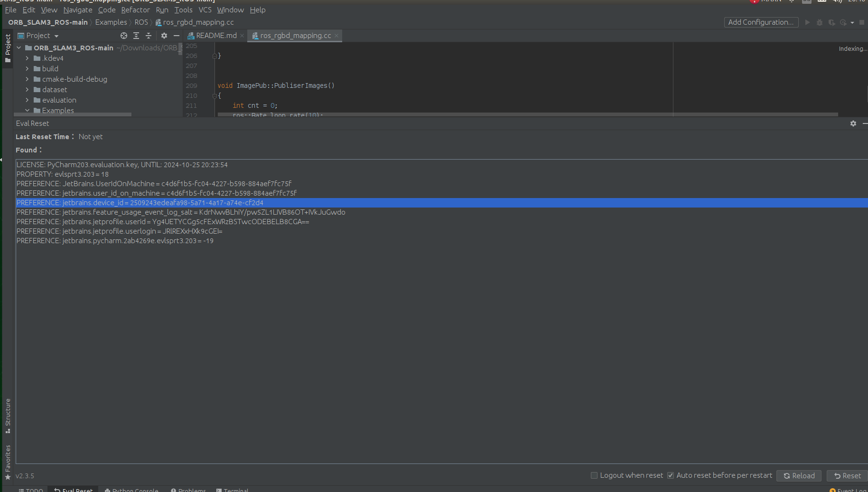This screenshot has height=492, width=868.
Task: Expand the .kdev4 folder
Action: point(27,58)
